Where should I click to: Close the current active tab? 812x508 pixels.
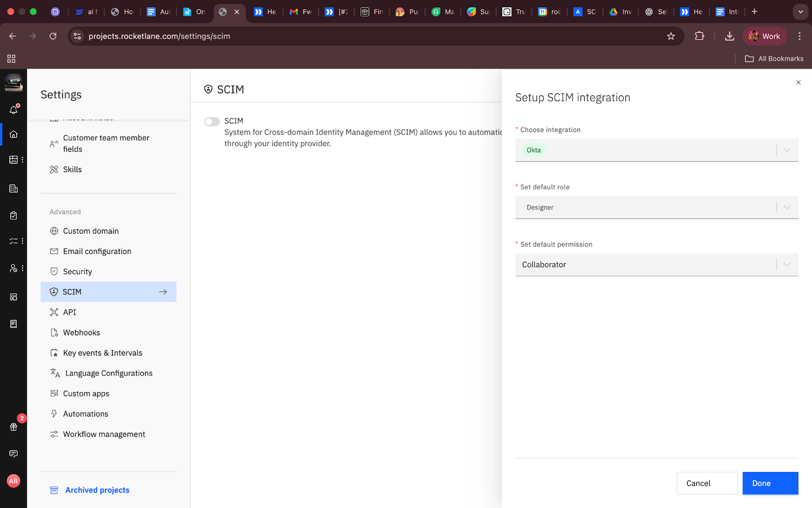236,12
